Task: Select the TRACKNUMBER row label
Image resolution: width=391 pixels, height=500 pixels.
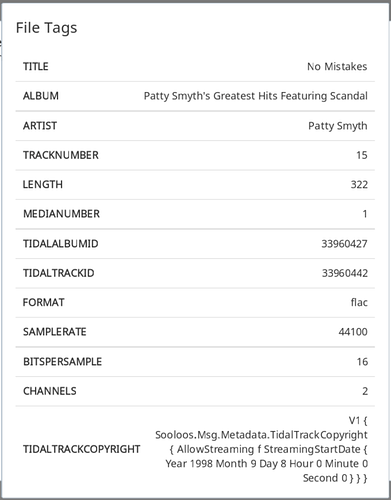Action: (61, 155)
